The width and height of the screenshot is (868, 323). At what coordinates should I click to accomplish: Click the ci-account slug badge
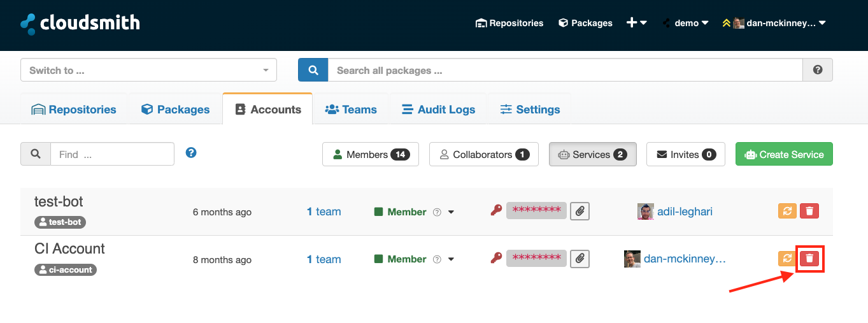[x=65, y=269]
